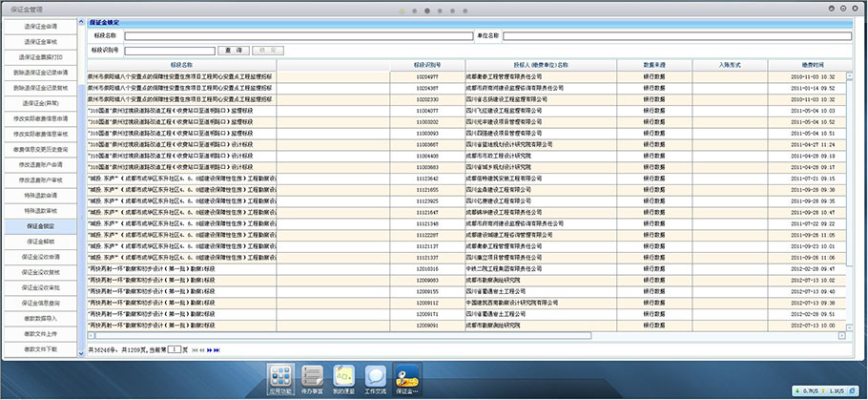Open 缴款文件上传 menu item

(40, 334)
